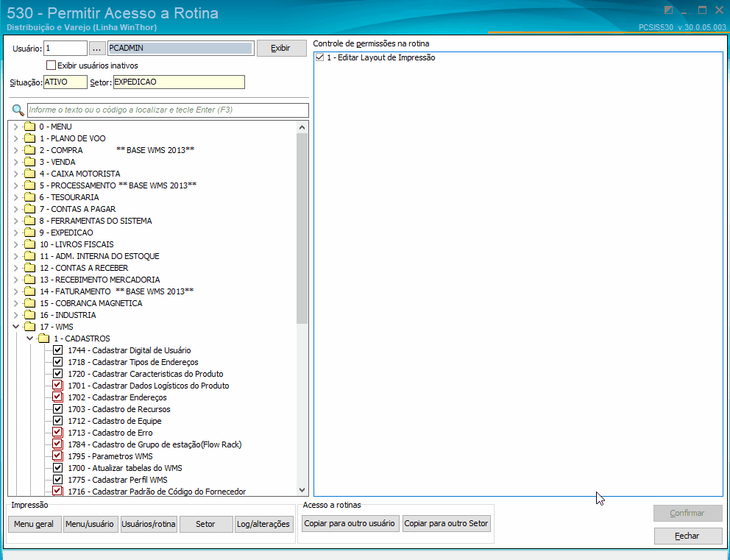Toggle checkbox for 1700 Atualizar tabelas do WMS

[x=57, y=468]
